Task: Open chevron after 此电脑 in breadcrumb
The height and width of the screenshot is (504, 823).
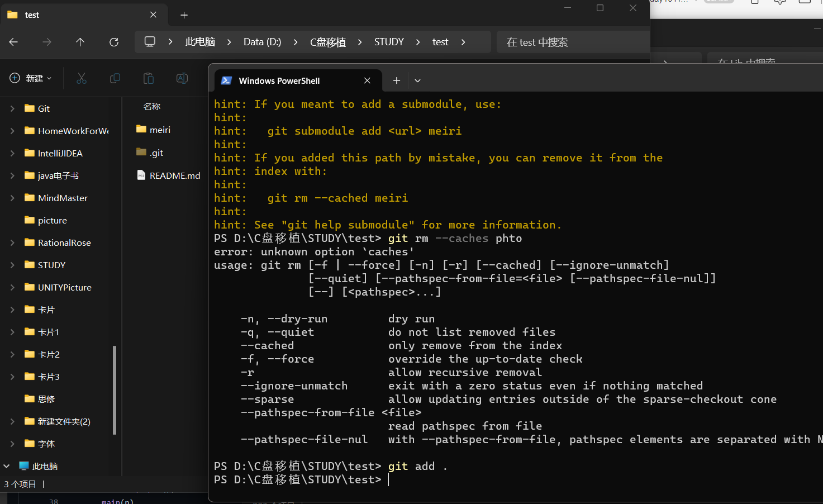Action: click(229, 42)
